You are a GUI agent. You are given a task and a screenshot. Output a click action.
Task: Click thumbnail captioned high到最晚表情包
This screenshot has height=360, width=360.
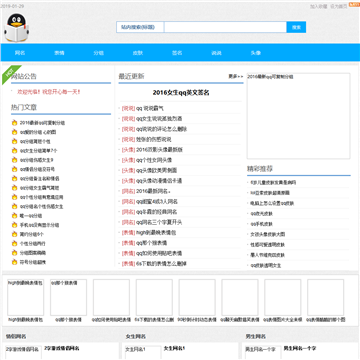point(26,297)
